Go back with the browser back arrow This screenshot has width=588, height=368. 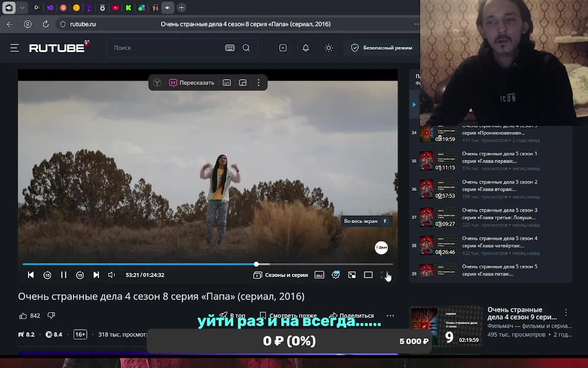(x=10, y=24)
